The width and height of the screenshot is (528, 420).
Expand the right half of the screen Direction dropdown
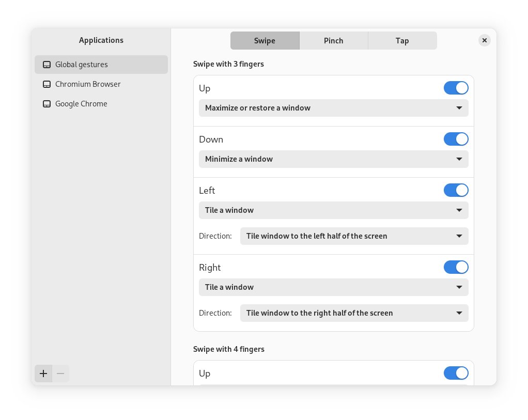[354, 313]
